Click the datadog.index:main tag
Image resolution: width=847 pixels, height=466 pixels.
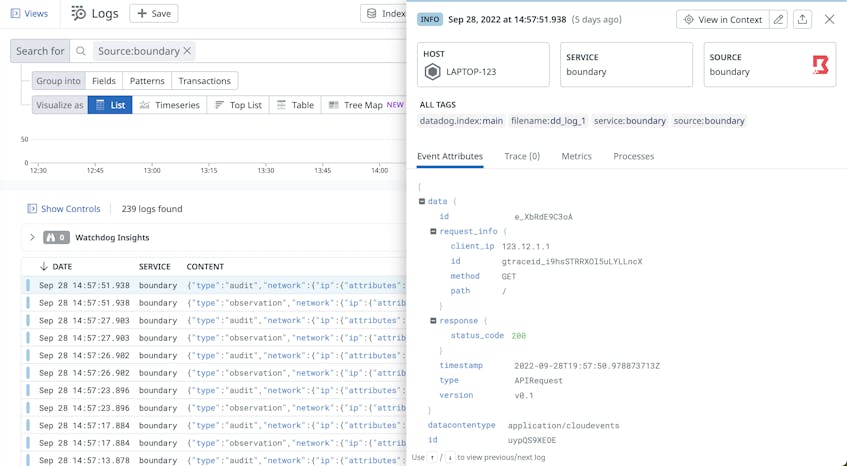click(461, 121)
